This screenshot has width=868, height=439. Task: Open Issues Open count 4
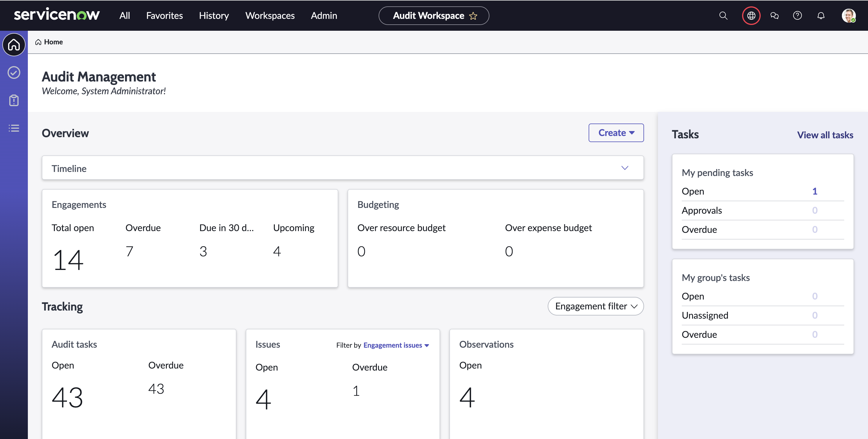coord(263,400)
